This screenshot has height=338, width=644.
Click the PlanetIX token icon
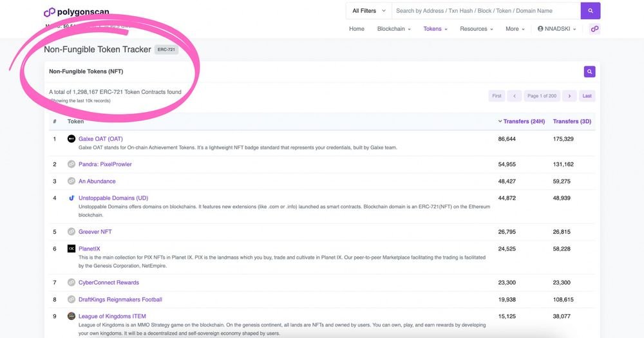coord(71,249)
